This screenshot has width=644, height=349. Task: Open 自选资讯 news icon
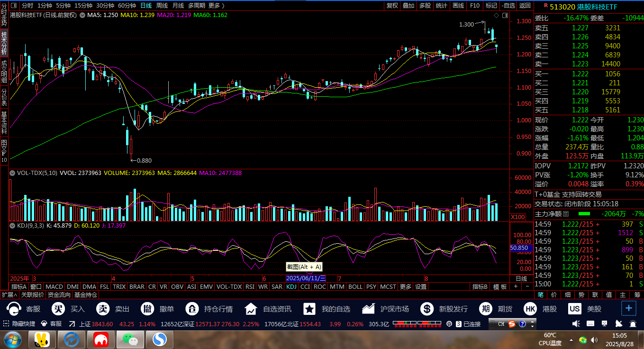(251, 309)
